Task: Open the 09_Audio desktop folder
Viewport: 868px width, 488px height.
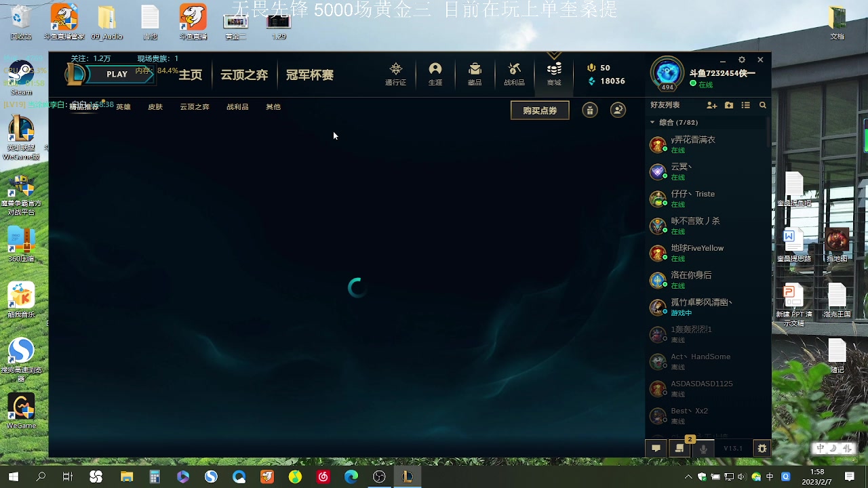Action: click(x=106, y=23)
